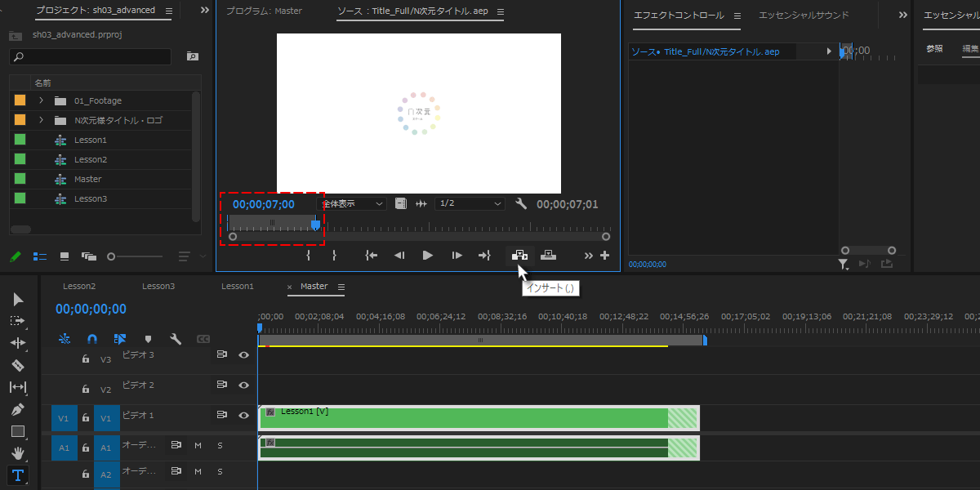
Task: Toggle captions CC track button
Action: pos(203,338)
